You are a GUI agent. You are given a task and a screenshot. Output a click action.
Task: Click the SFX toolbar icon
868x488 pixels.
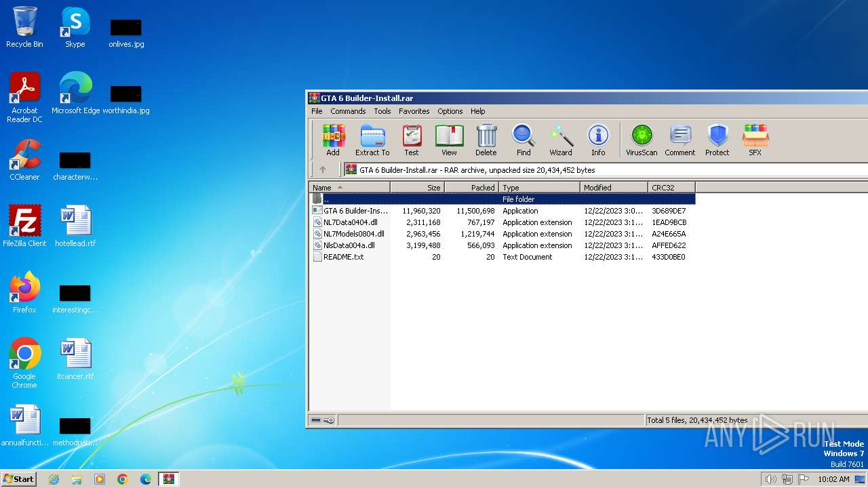click(755, 140)
